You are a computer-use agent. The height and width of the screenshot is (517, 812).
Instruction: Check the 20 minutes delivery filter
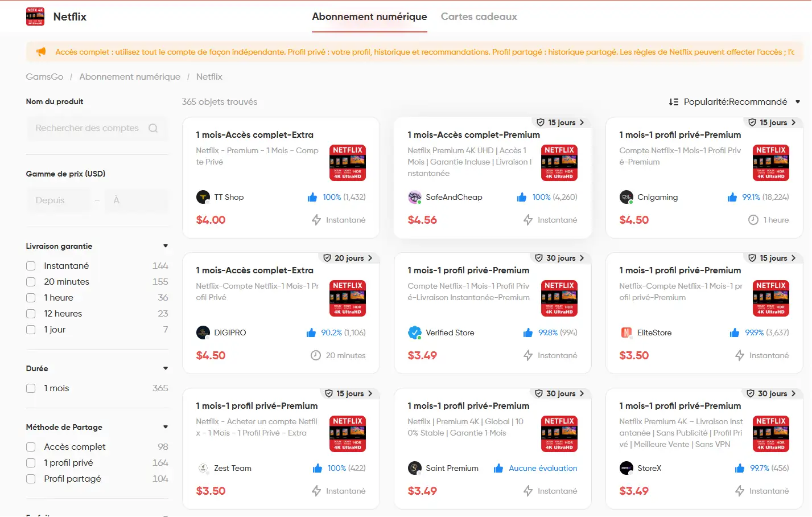pos(31,282)
